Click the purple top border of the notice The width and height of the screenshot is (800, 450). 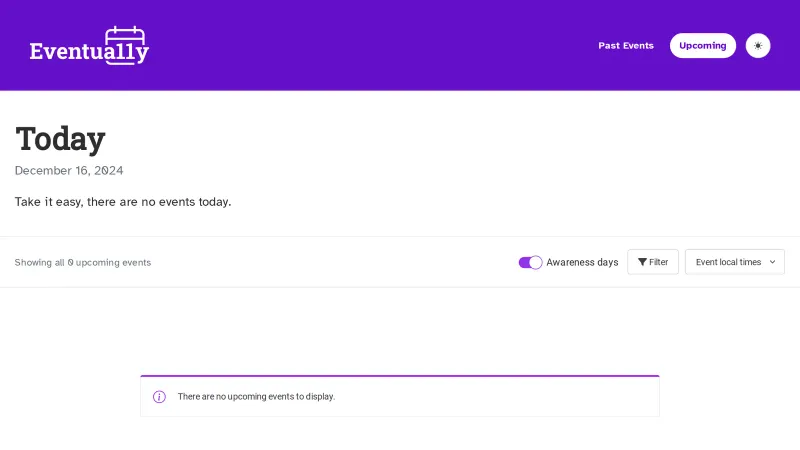point(400,376)
